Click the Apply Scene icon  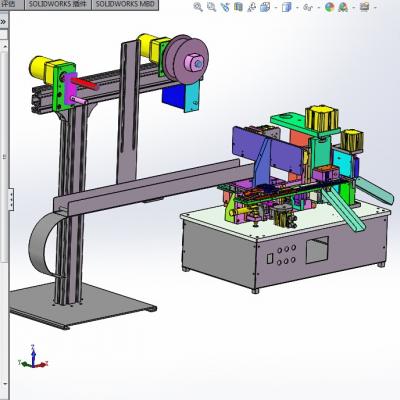click(x=343, y=7)
